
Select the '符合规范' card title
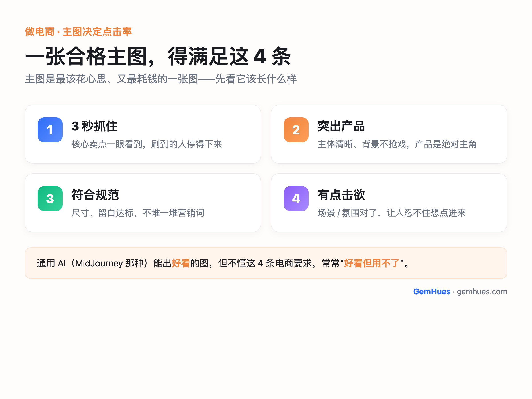tap(95, 195)
